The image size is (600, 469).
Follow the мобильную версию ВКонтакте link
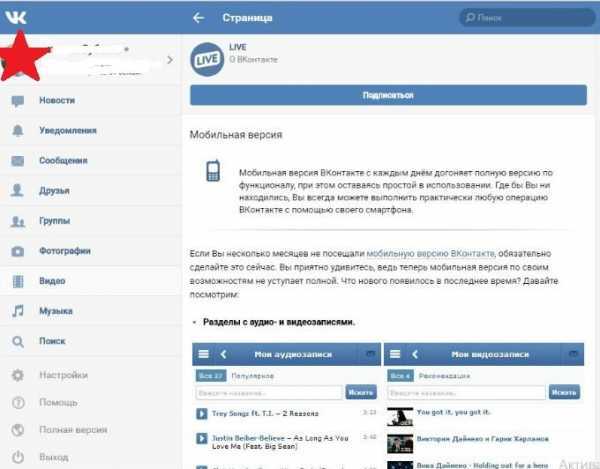pyautogui.click(x=430, y=254)
